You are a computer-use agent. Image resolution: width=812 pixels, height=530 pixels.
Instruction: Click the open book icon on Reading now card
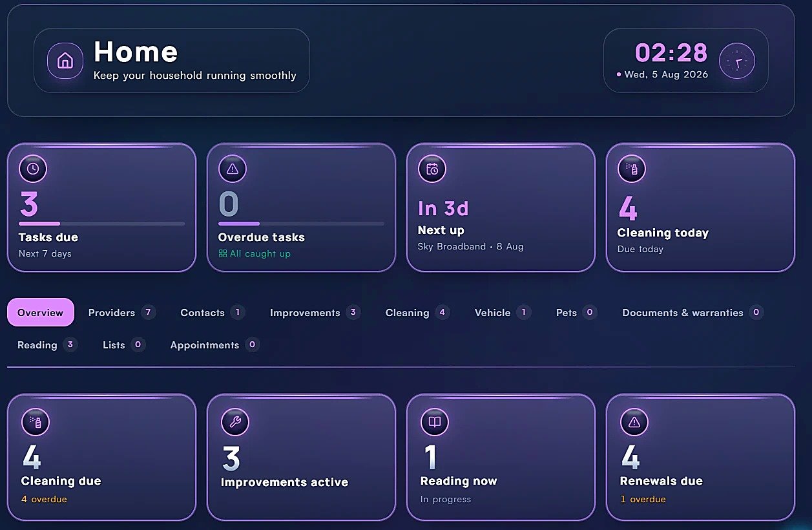click(435, 422)
